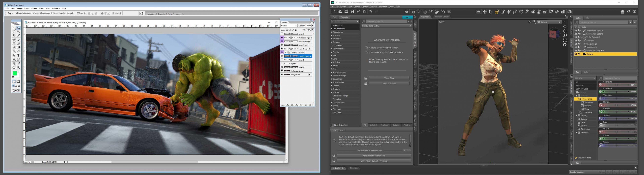Screen dimensions: 644x175
Task: Expand the Headlamp parameter group
Action: [577, 132]
